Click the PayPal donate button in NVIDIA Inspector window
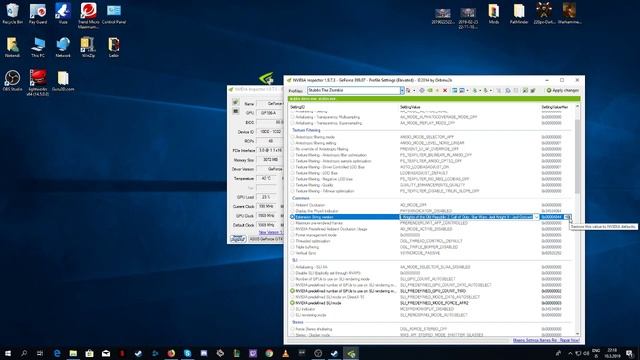 pyautogui.click(x=238, y=239)
